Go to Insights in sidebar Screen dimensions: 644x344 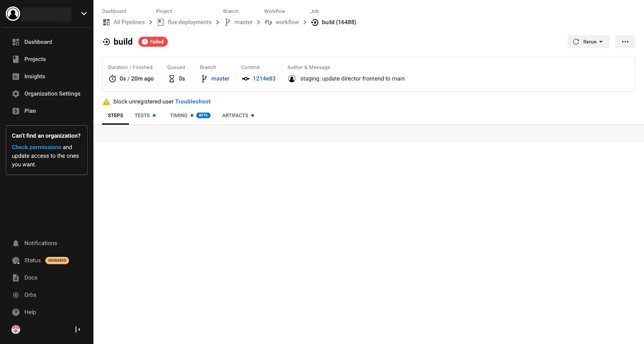[x=34, y=76]
